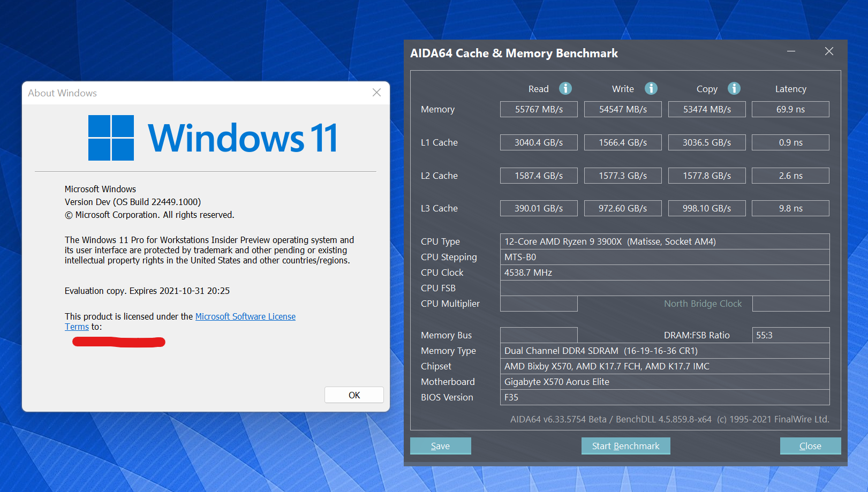Select L3 Cache Latency value 9.8 ns

(x=790, y=208)
